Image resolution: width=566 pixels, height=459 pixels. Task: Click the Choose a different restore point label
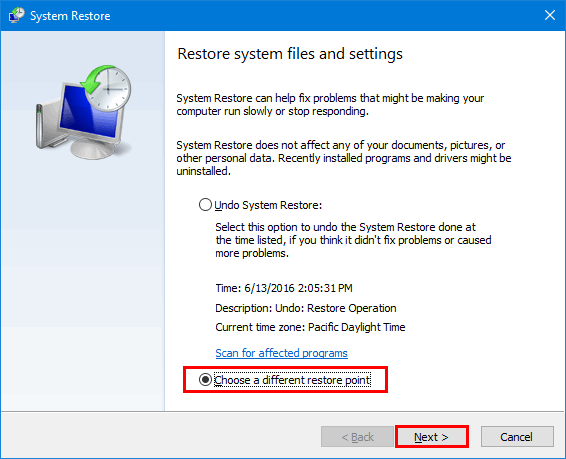click(x=292, y=380)
